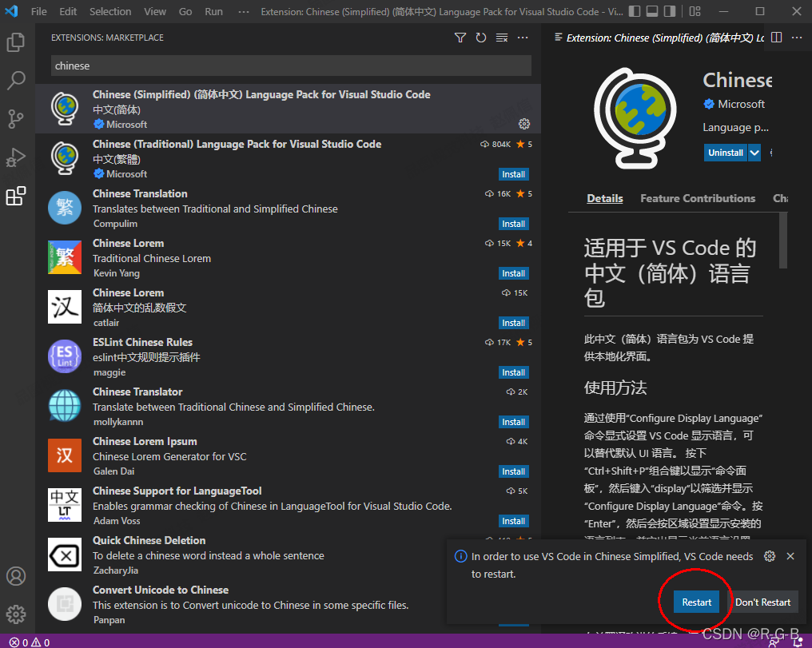Select Convert Unicode to Chinese title
812x648 pixels.
161,590
